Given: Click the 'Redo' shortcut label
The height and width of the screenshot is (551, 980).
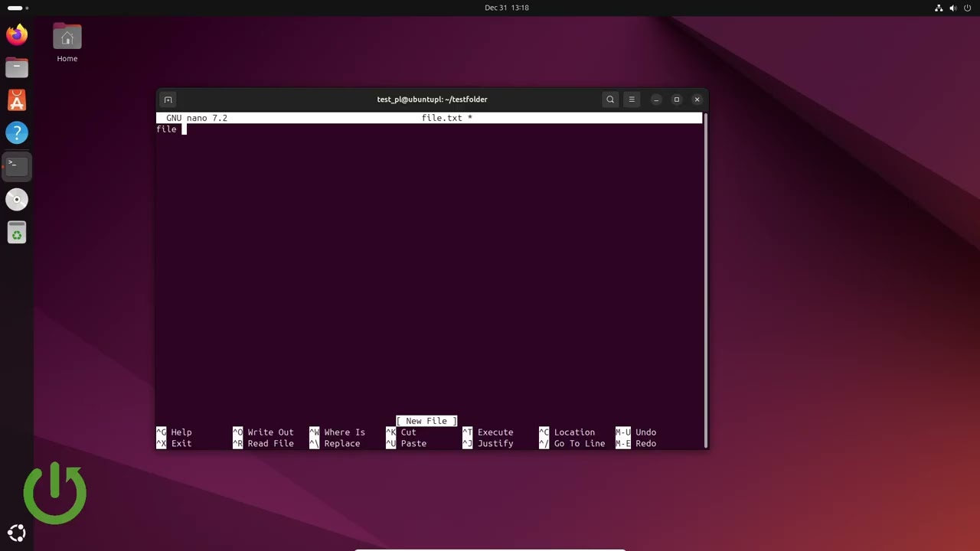Looking at the screenshot, I should pos(646,444).
